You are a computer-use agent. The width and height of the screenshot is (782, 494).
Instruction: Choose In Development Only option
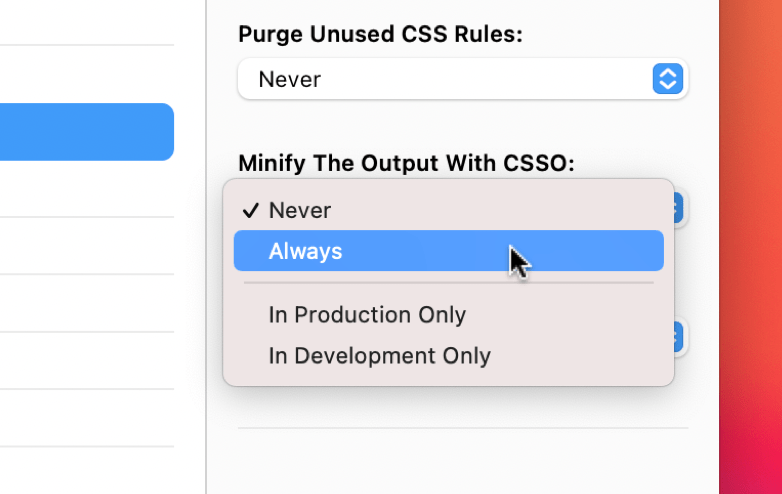click(448, 355)
